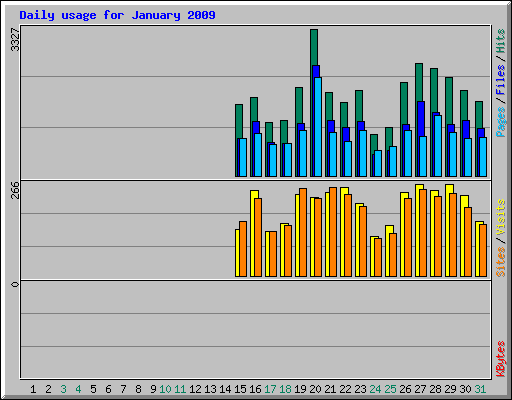The width and height of the screenshot is (512, 400).
Task: Click the cyan Pages bar for day 28
Action: pyautogui.click(x=438, y=146)
